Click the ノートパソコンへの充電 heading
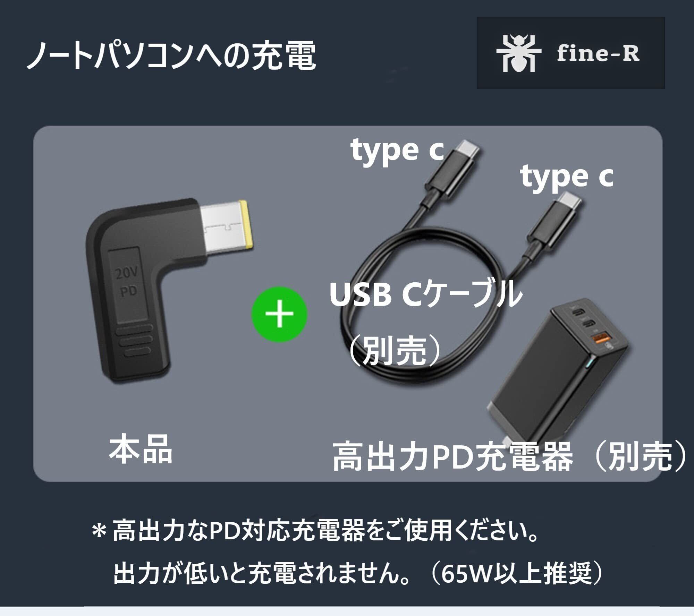This screenshot has width=694, height=616. 171,55
